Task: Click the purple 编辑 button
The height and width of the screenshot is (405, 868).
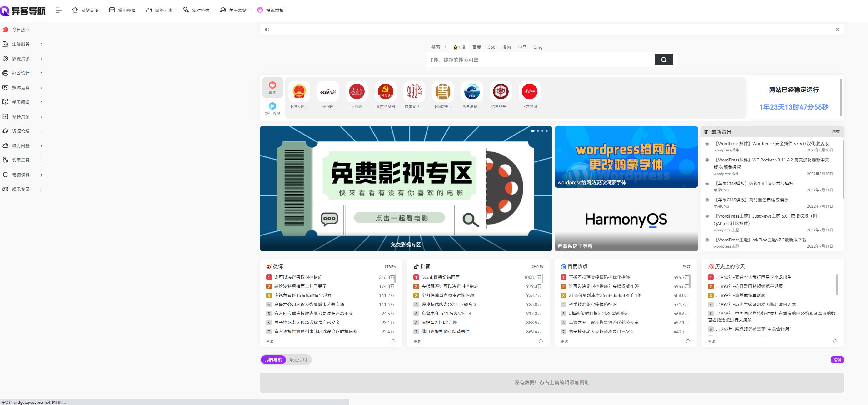Action: click(837, 360)
